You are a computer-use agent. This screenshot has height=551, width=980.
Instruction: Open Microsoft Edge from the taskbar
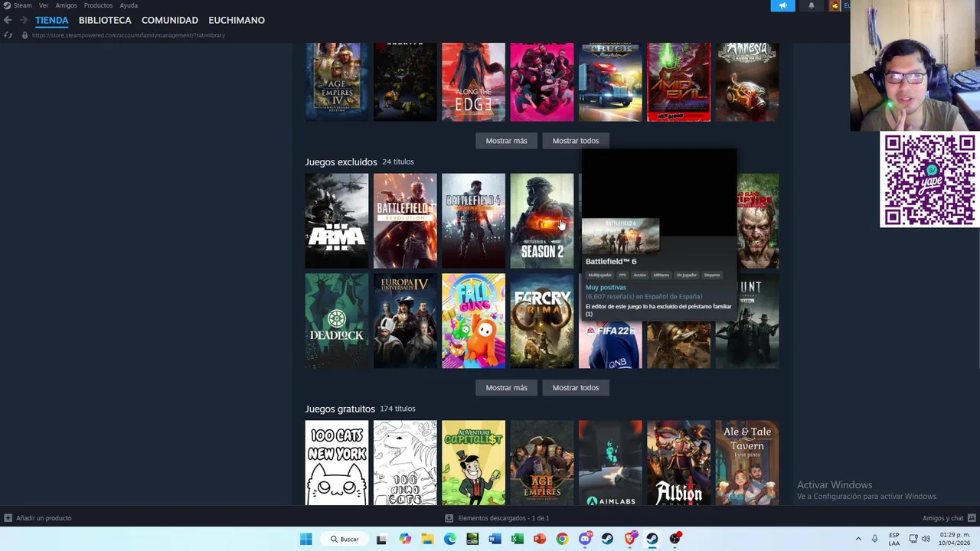(449, 539)
